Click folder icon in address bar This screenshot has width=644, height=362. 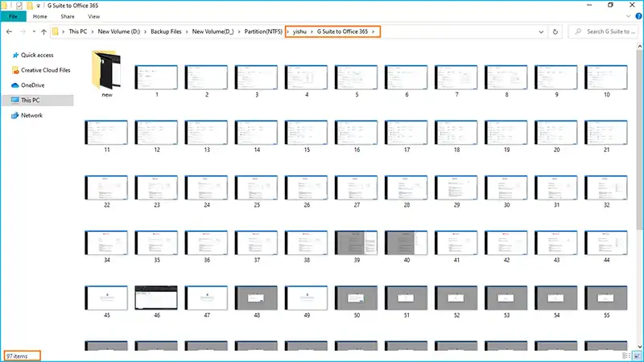click(55, 31)
